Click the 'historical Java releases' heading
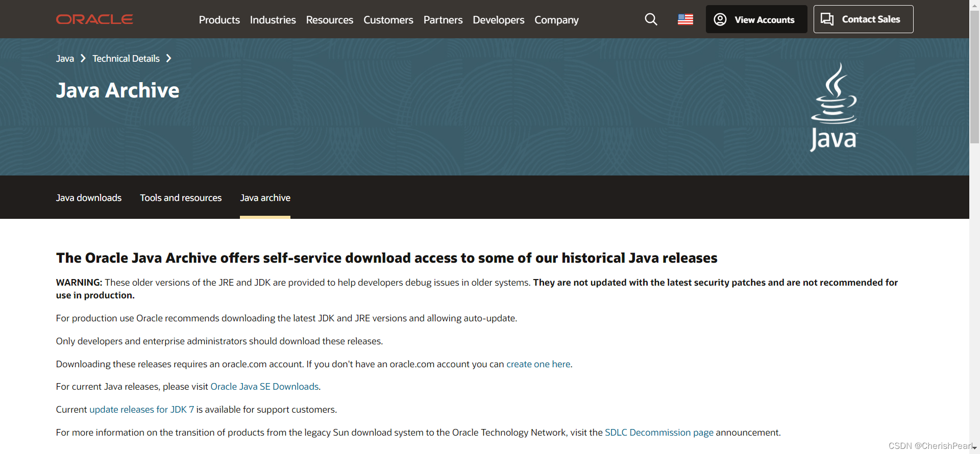 pyautogui.click(x=386, y=258)
